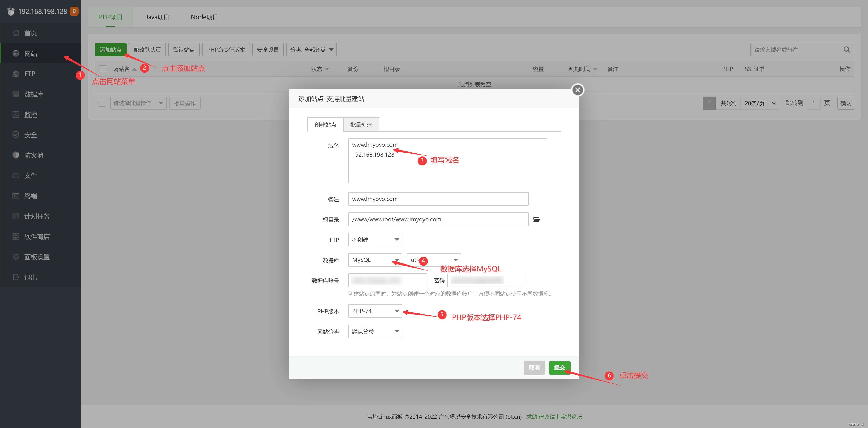Click the 安全设置 button
Viewport: 868px width, 428px height.
coord(268,49)
